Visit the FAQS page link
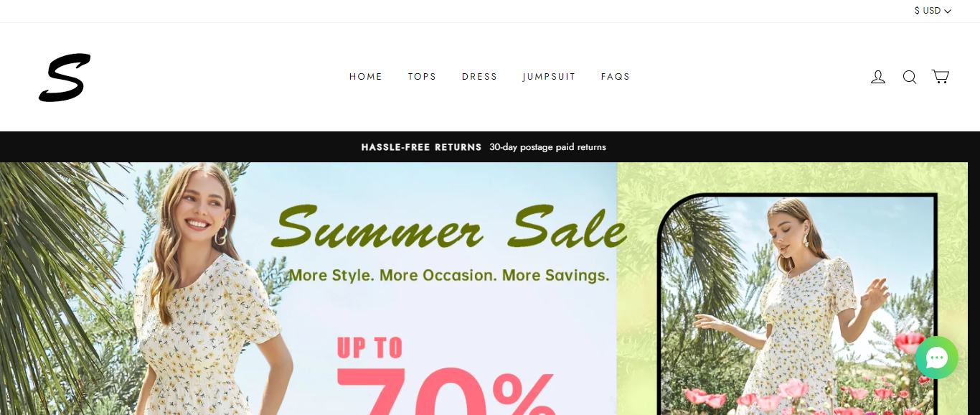 pos(616,77)
